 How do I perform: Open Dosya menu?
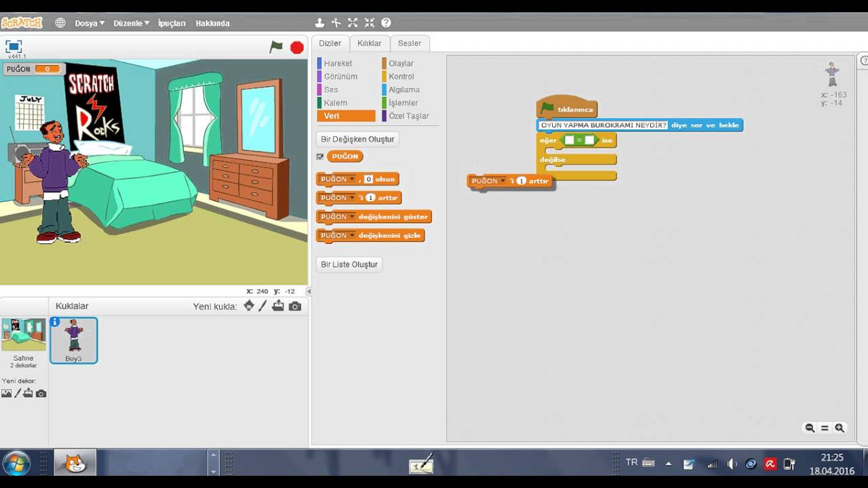click(x=90, y=23)
